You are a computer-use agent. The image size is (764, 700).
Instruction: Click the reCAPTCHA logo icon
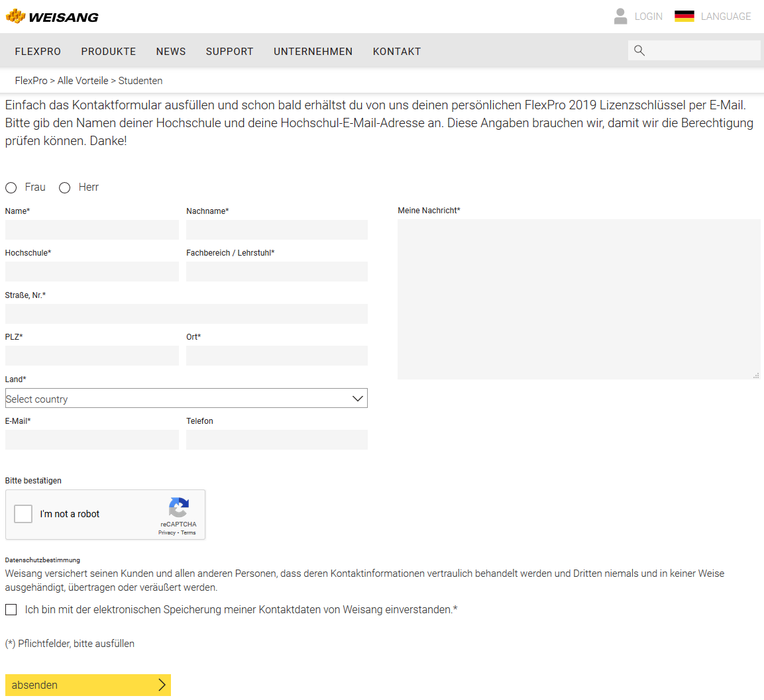tap(179, 507)
